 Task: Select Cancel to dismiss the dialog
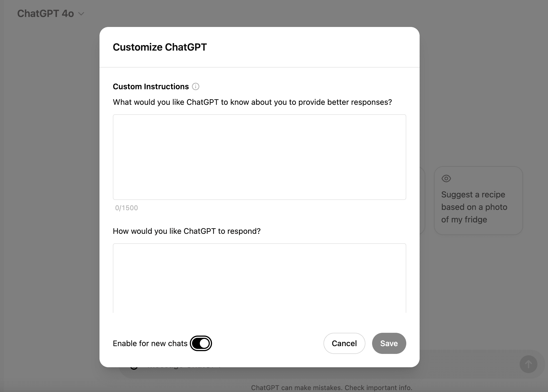[x=344, y=343]
